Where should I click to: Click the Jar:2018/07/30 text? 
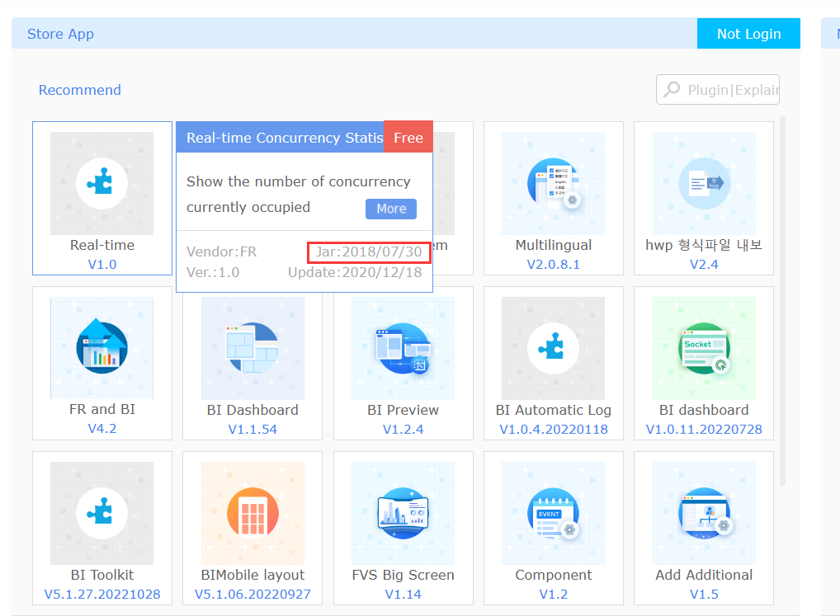(369, 252)
